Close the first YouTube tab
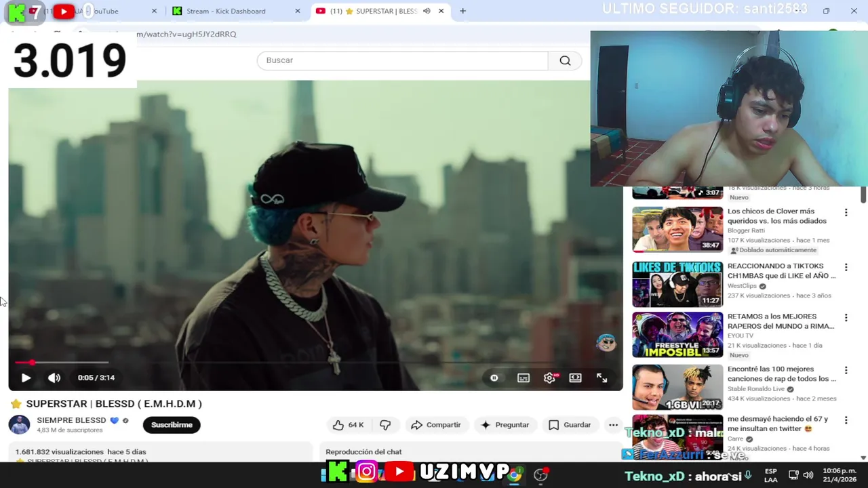 click(x=154, y=11)
